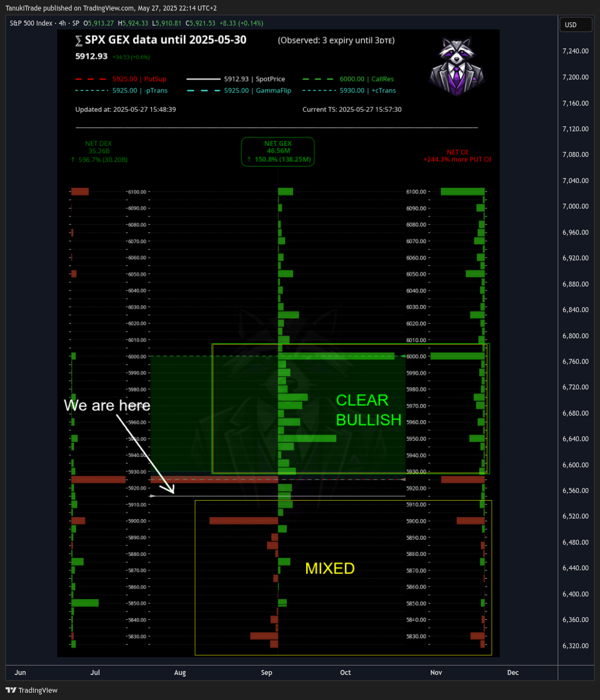The height and width of the screenshot is (700, 600).
Task: Click the 5925.00 PutSup legend entry
Action: pyautogui.click(x=121, y=79)
